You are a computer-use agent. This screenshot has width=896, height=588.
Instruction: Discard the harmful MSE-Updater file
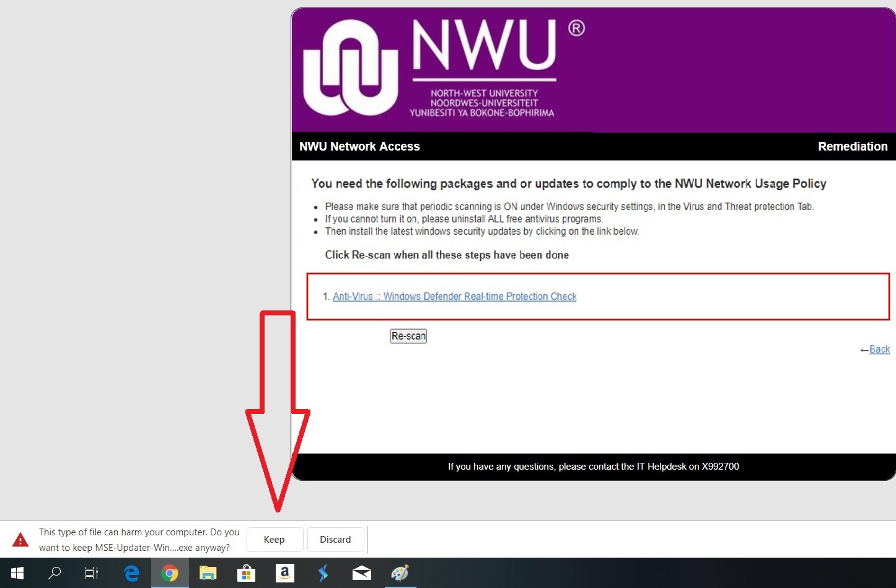335,540
